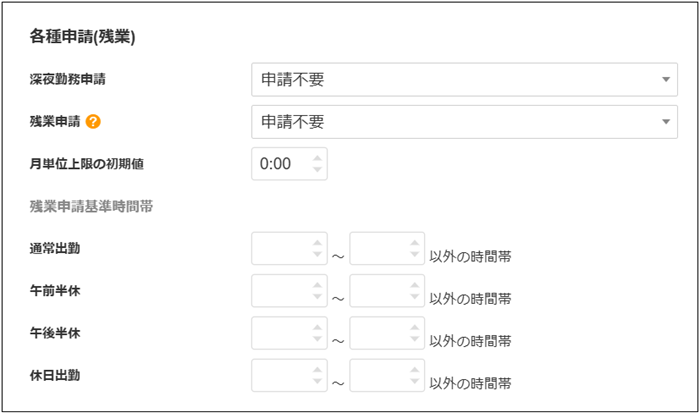Click the 休日出勤 start time field
Viewport: 700px width, 413px height.
pos(280,375)
